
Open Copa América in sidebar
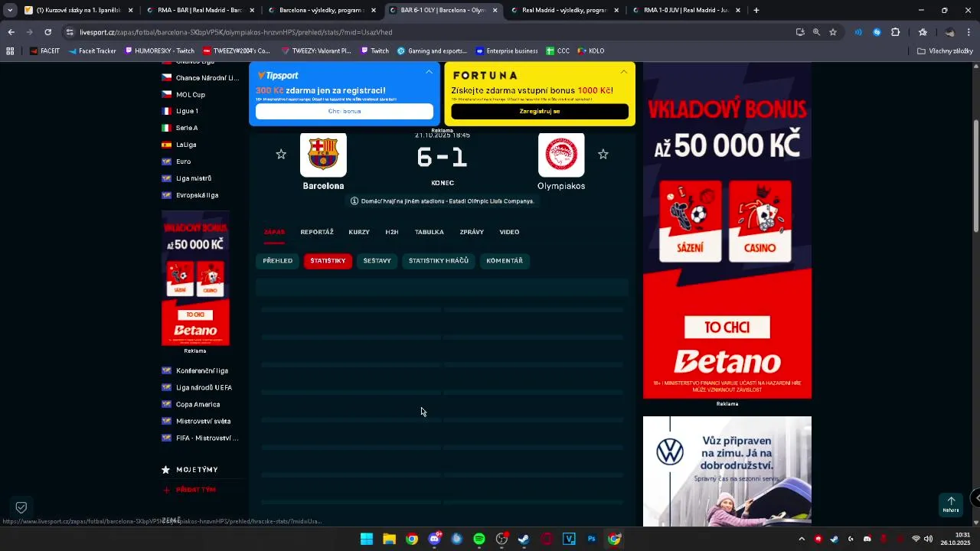pos(191,405)
